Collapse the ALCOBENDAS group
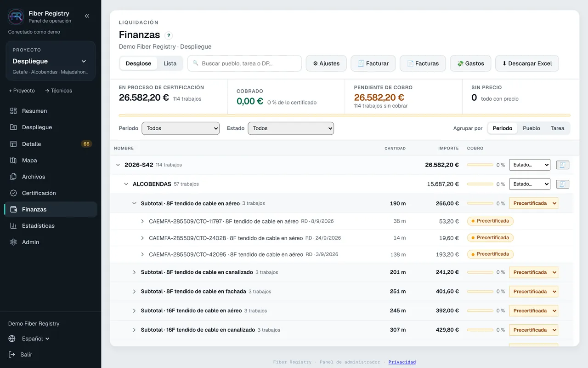 pyautogui.click(x=126, y=184)
